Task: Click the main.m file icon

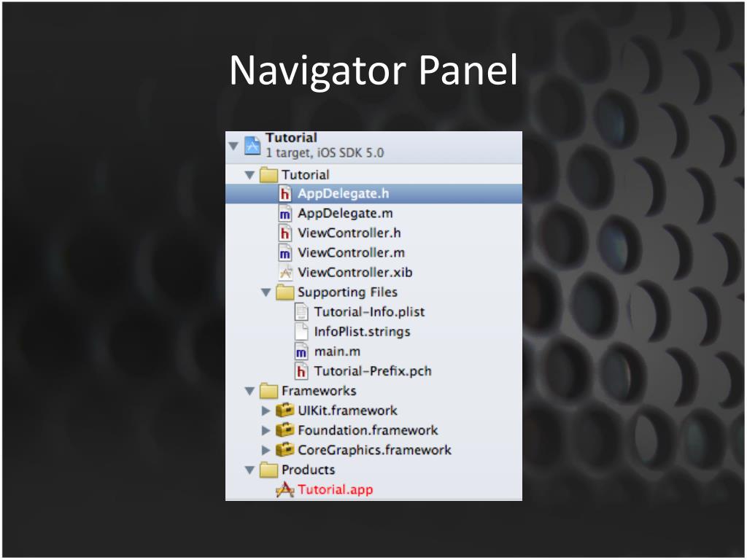Action: 301,352
